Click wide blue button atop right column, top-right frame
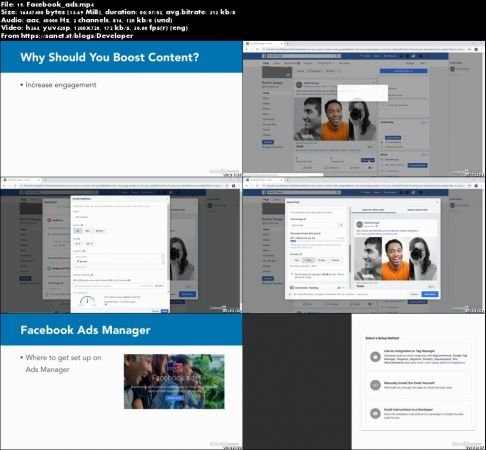Screen dimensions: 486x450 403,71
